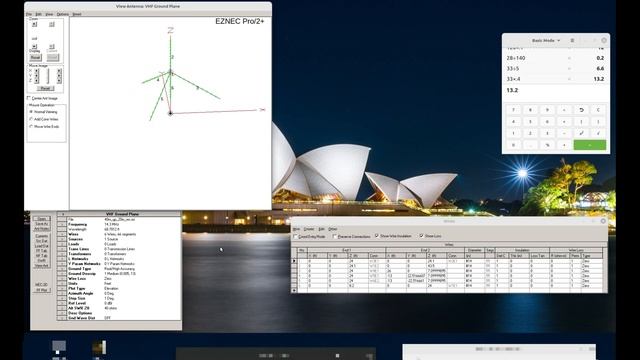Image resolution: width=640 pixels, height=360 pixels.
Task: Click calculator history row 28÷140
Action: pos(556,58)
